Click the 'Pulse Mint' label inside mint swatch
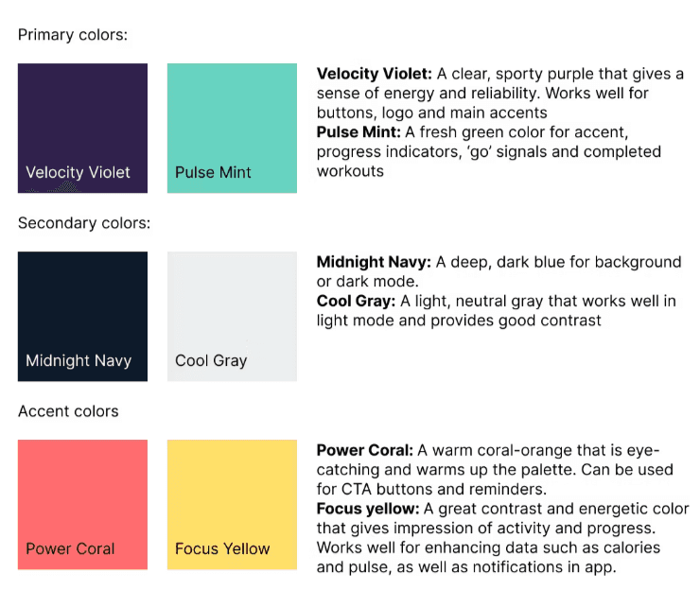700x590 pixels. (x=213, y=172)
